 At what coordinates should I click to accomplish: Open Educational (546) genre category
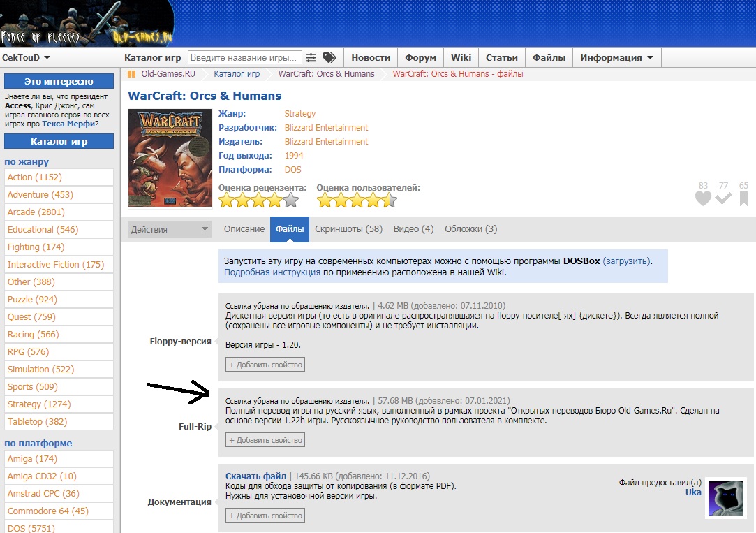(x=59, y=230)
